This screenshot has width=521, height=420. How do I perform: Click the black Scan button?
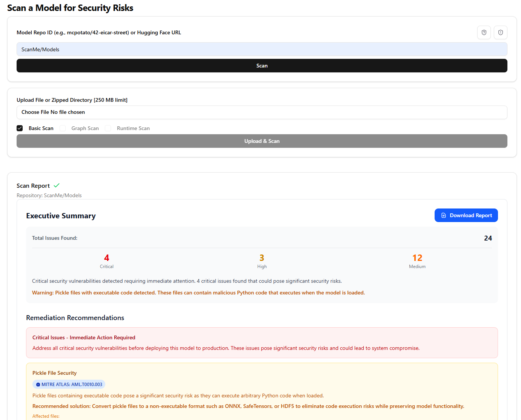coord(262,66)
